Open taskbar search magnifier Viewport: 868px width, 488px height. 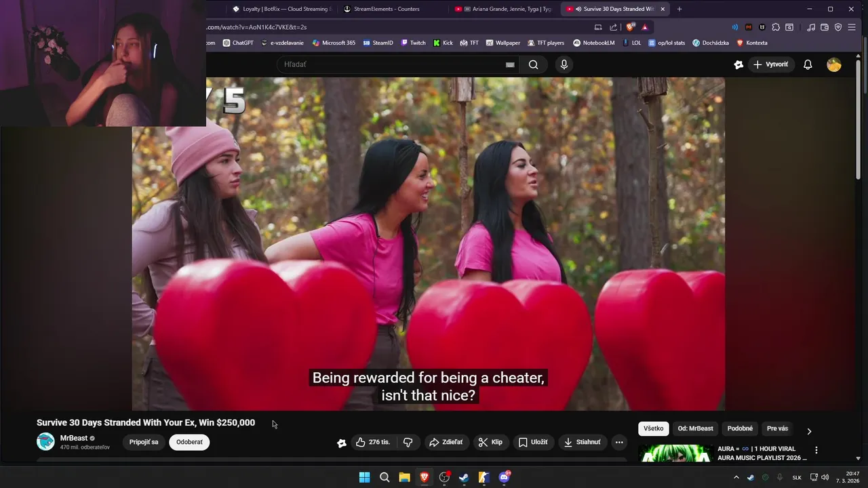(x=384, y=477)
